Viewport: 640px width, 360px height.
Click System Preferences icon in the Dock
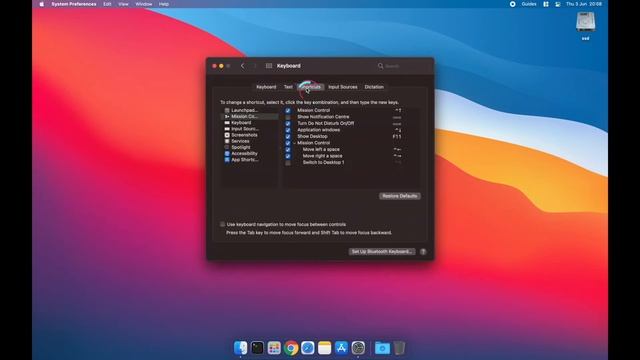(358, 348)
